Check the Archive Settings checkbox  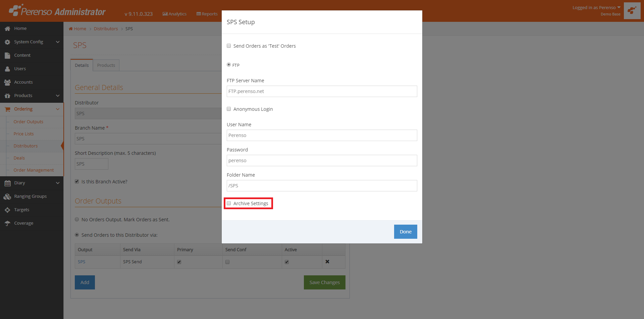pos(229,203)
